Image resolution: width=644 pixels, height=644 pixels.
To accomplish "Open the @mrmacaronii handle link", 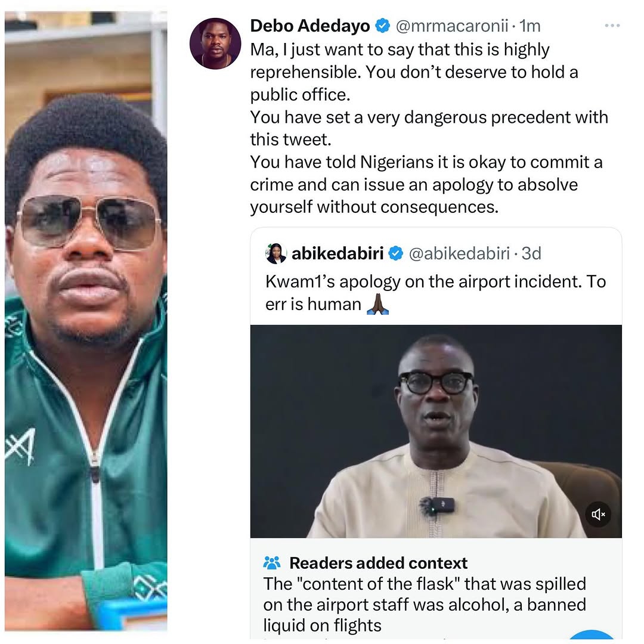I will pyautogui.click(x=452, y=26).
